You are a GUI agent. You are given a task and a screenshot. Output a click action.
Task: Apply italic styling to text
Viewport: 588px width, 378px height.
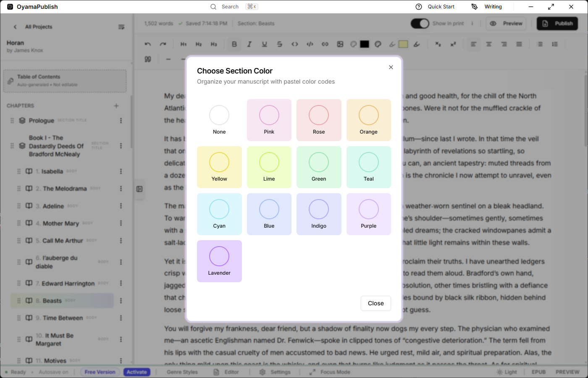coord(249,44)
